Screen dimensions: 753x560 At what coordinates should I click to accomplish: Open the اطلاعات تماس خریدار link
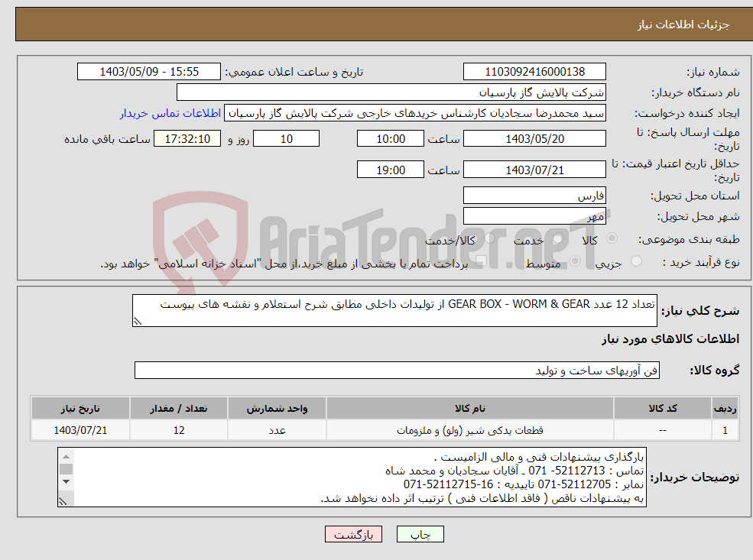tap(170, 113)
